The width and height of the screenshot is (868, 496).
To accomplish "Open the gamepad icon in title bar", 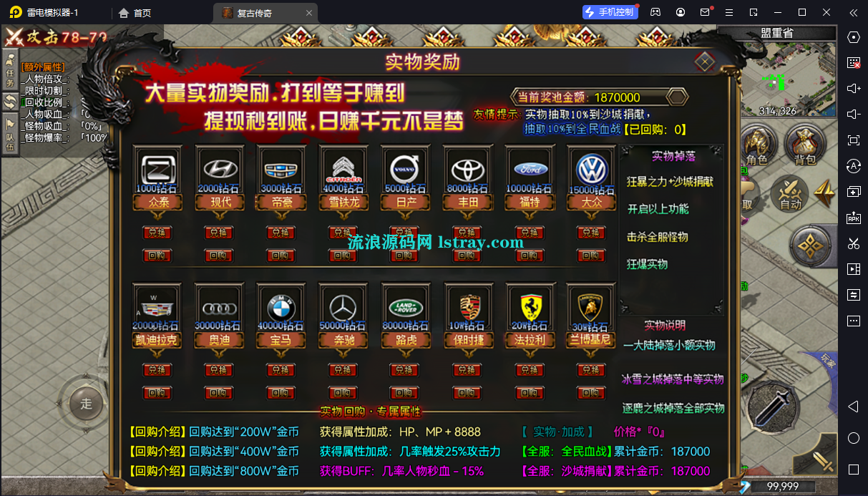I will (x=655, y=12).
